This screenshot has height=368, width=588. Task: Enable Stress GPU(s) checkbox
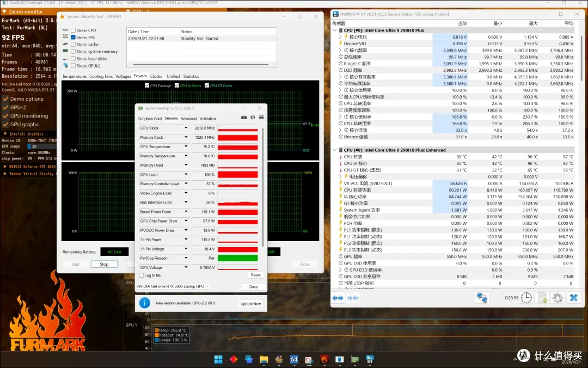73,66
